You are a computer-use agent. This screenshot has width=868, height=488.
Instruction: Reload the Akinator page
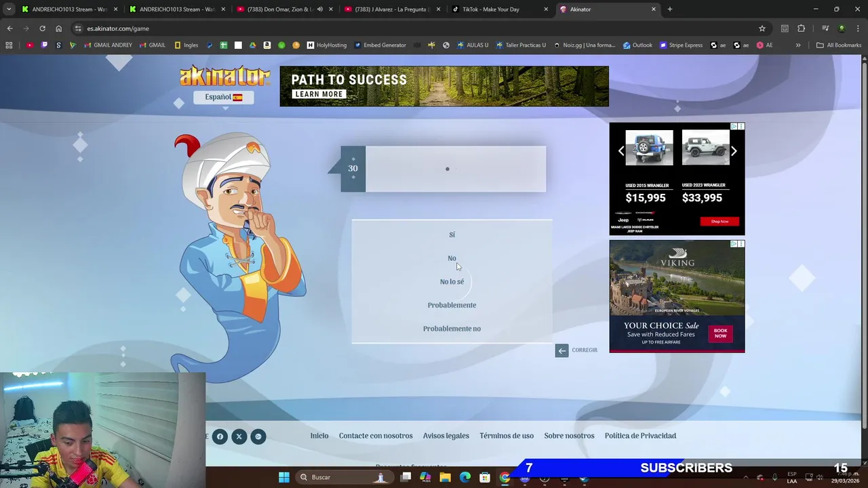pos(42,28)
